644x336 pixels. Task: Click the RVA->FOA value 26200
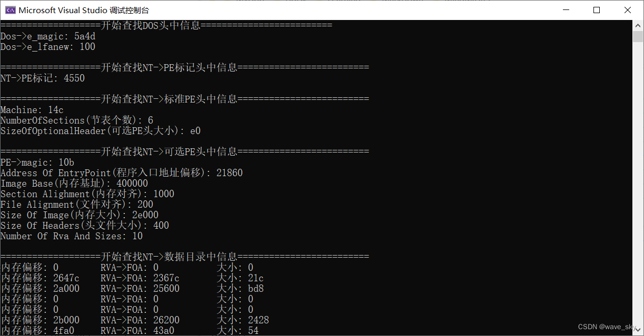pos(166,320)
